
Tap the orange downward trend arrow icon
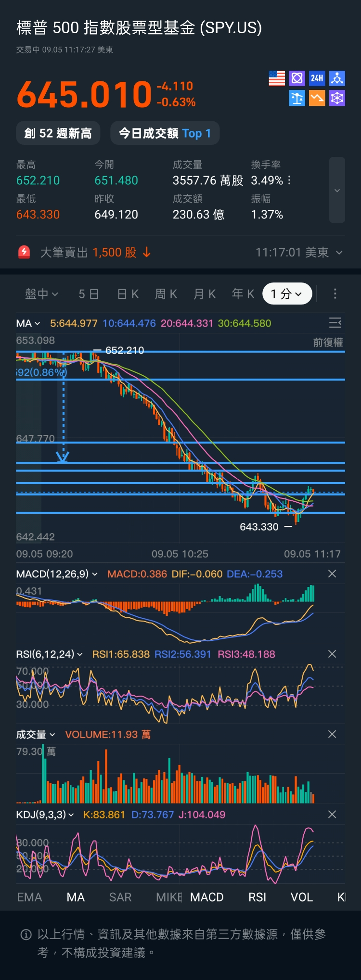click(317, 98)
